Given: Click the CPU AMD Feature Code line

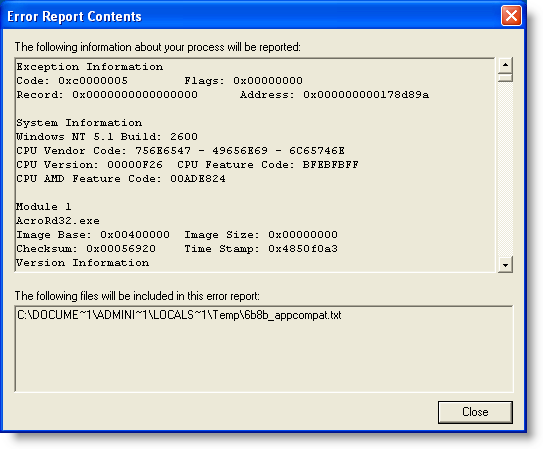Looking at the screenshot, I should tap(121, 179).
